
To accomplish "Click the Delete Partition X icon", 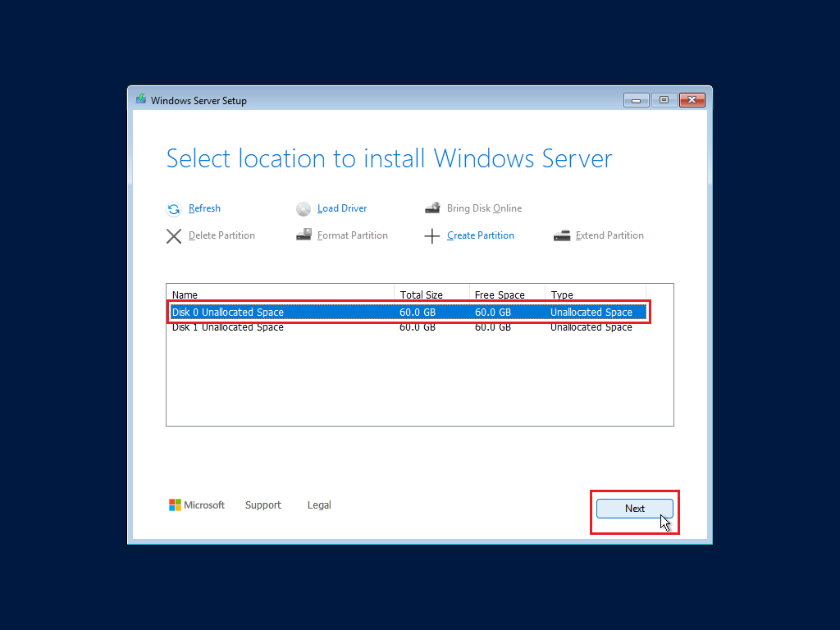I will [x=174, y=236].
